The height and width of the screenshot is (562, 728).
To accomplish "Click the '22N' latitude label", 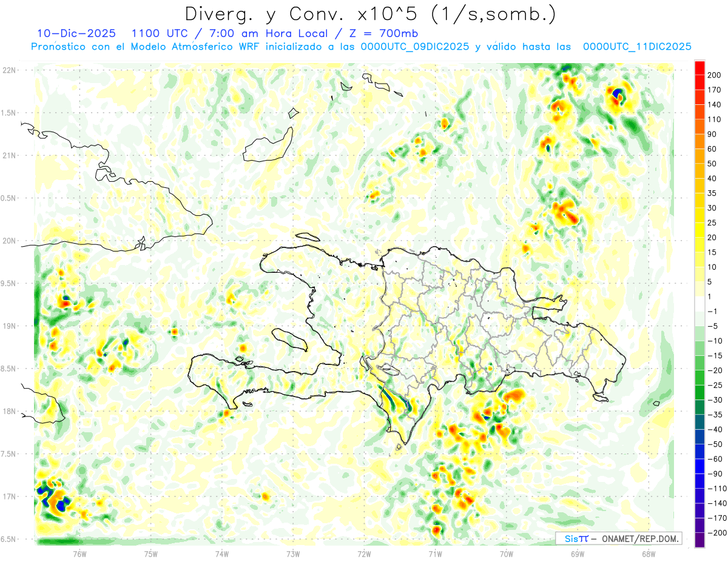I will click(x=10, y=70).
